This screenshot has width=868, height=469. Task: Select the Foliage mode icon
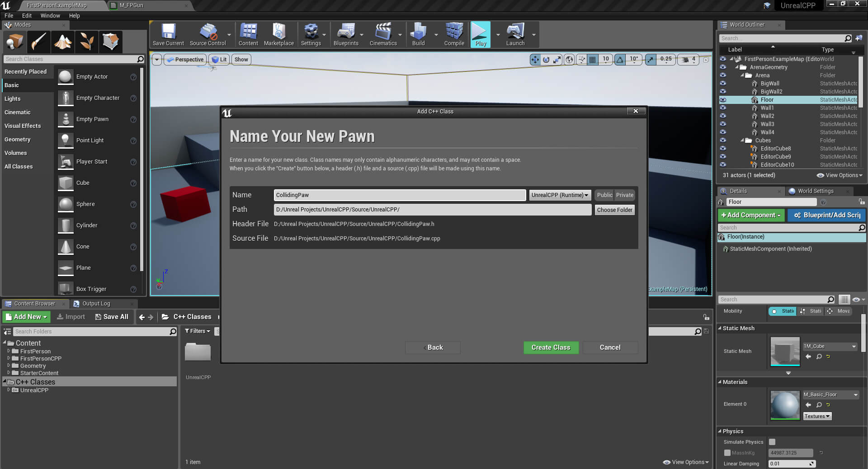click(86, 42)
